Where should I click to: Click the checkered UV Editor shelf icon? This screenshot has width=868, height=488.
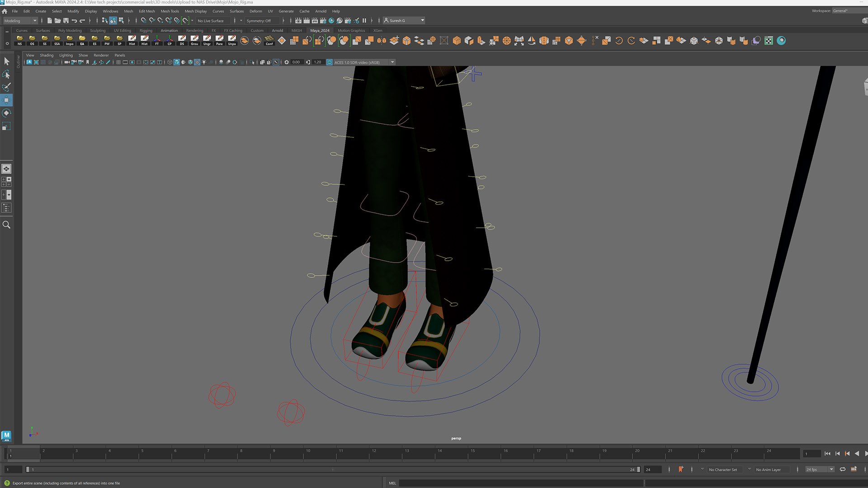pyautogui.click(x=769, y=41)
